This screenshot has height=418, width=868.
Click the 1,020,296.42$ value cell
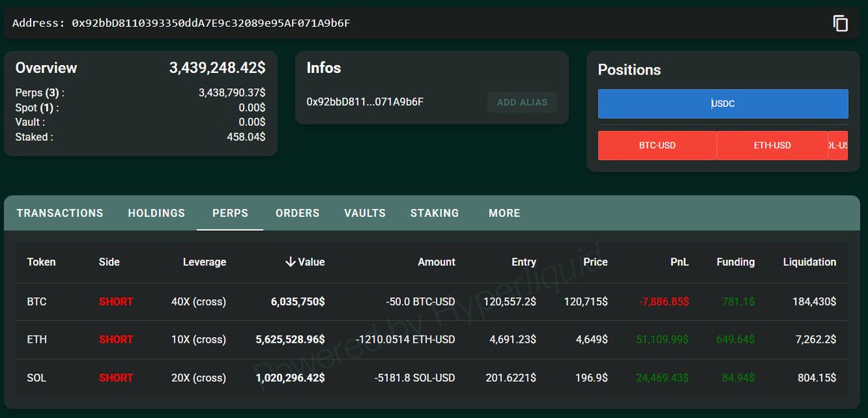(290, 378)
